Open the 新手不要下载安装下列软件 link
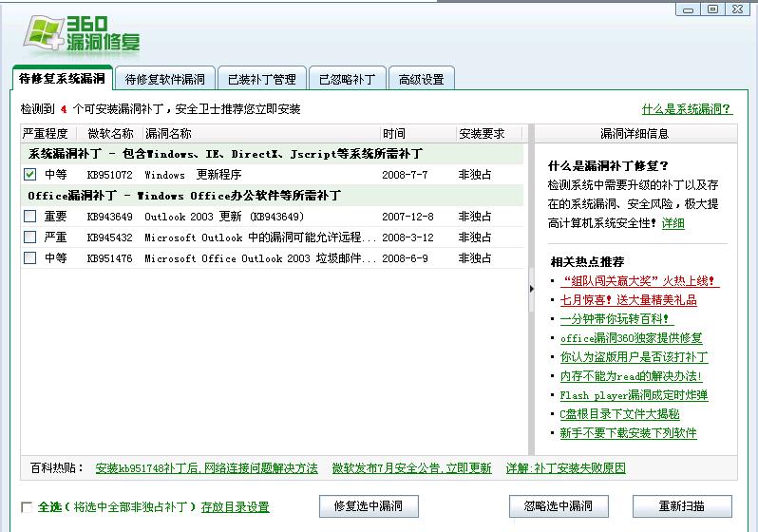This screenshot has width=758, height=532. tap(629, 433)
